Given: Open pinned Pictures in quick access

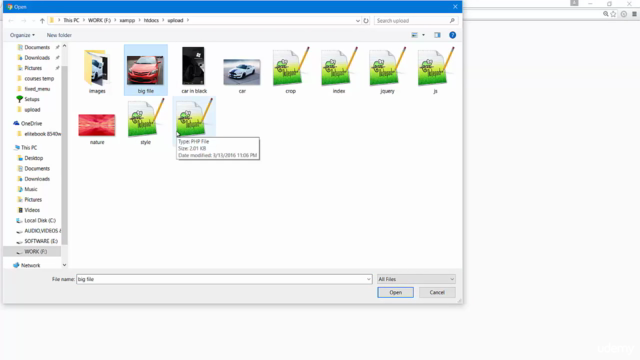Looking at the screenshot, I should pos(33,68).
